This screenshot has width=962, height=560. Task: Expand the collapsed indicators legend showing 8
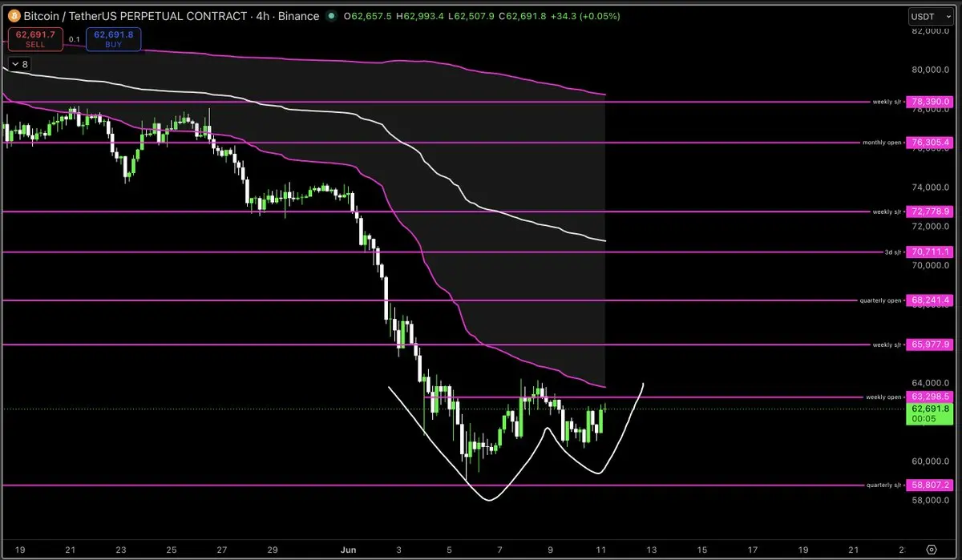pyautogui.click(x=20, y=65)
